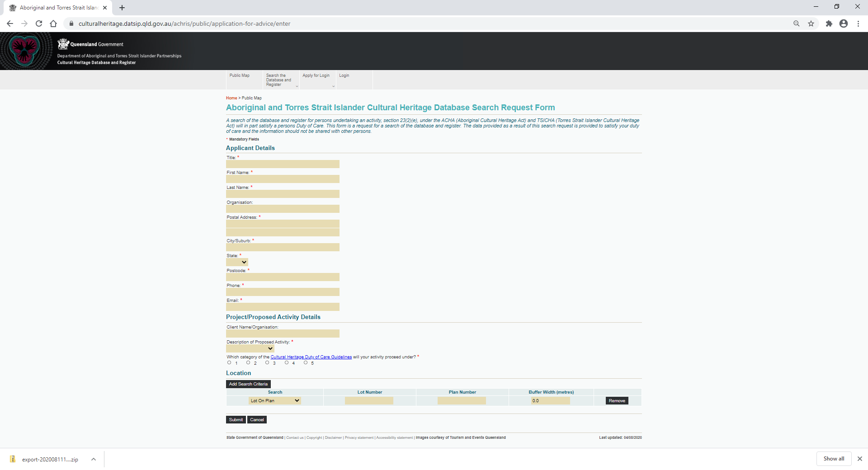Screen dimensions: 868x470
Task: Open the Chrome profile avatar icon
Action: 844,23
